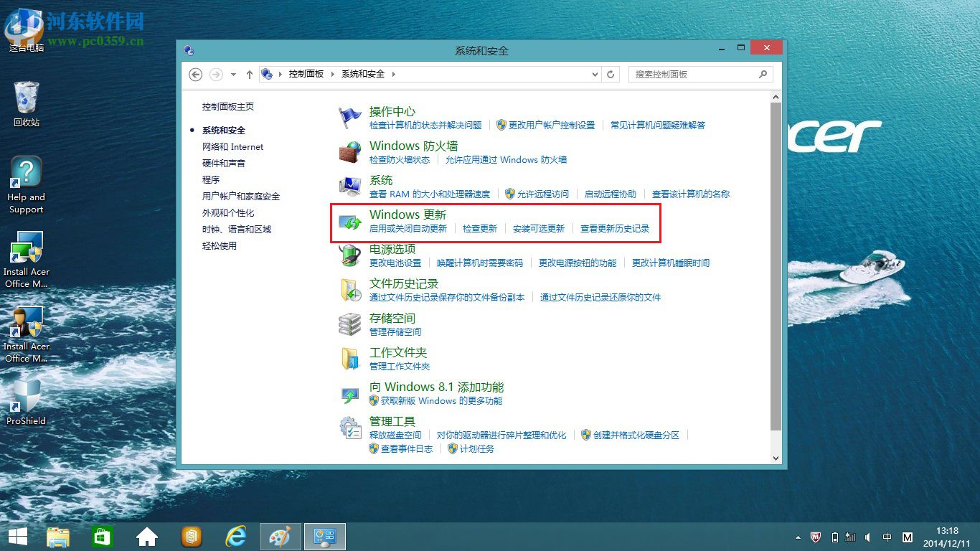Viewport: 980px width, 551px height.
Task: Expand hidden icons in the system tray
Action: (x=798, y=537)
